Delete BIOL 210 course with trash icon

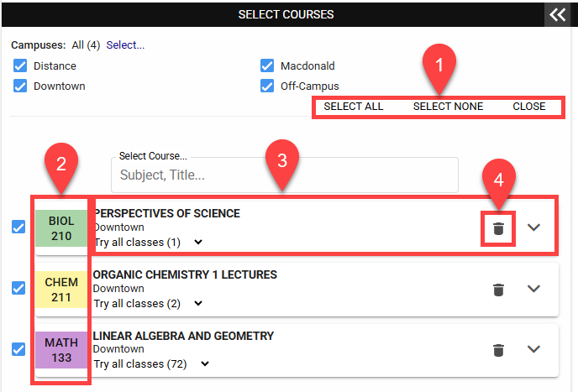click(498, 228)
